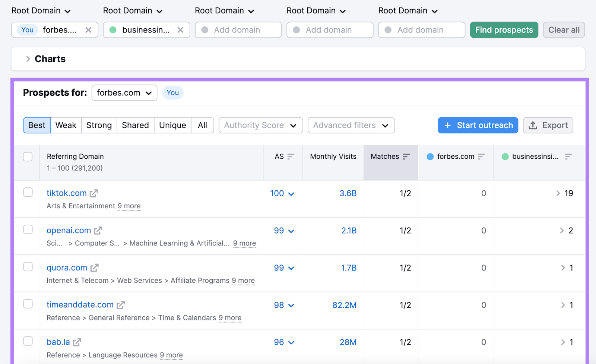Remove forbes.com using its X icon

click(x=89, y=30)
